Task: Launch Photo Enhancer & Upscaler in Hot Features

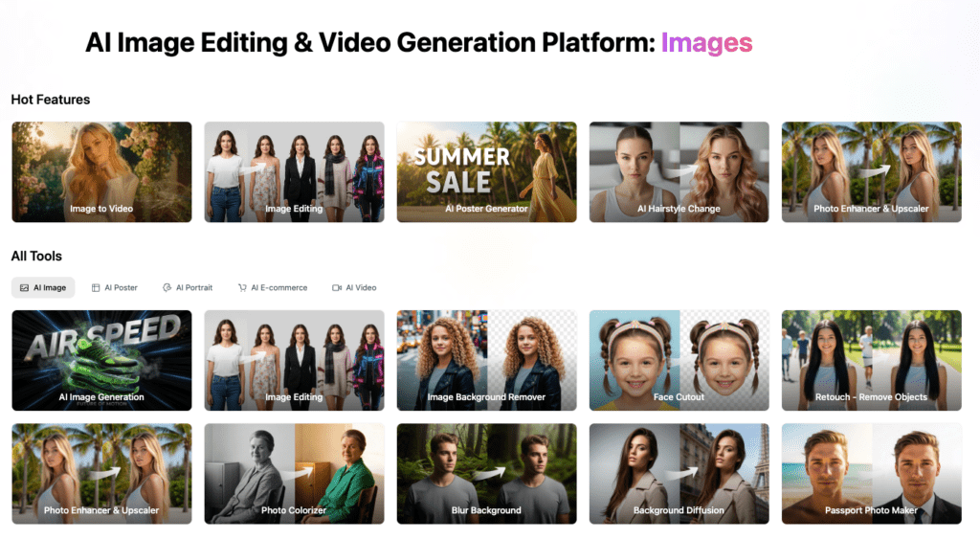Action: click(x=871, y=172)
